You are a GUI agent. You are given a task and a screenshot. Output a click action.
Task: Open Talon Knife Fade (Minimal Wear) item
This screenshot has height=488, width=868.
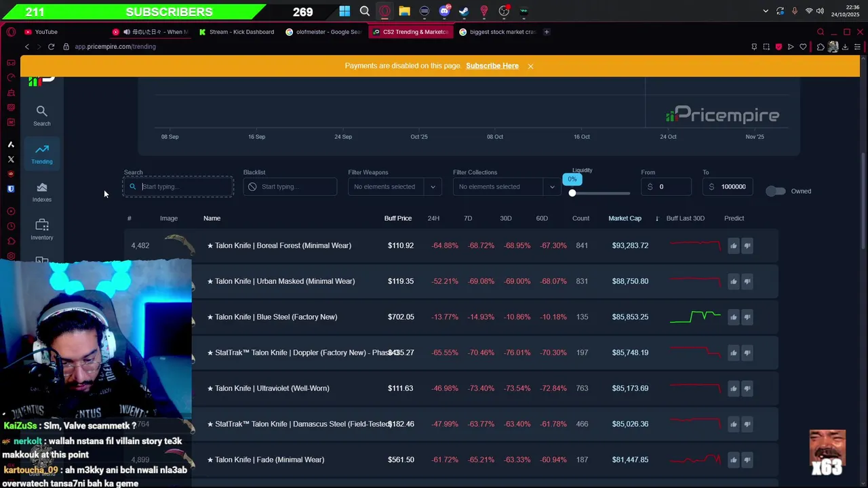coord(265,460)
